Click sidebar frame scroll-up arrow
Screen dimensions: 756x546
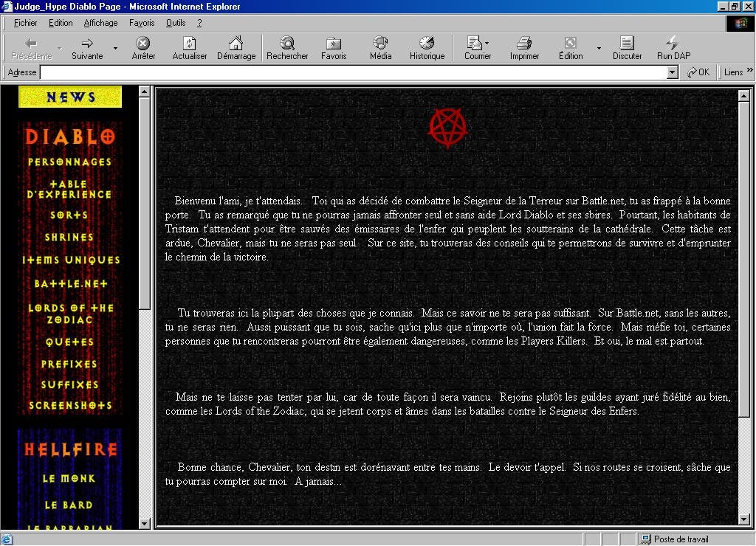click(x=144, y=91)
